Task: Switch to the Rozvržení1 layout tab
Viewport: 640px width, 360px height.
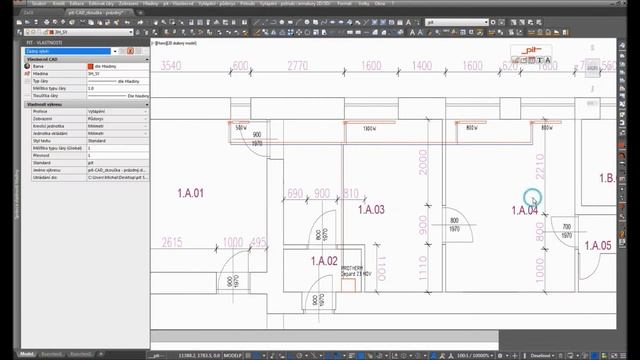Action: click(x=52, y=354)
